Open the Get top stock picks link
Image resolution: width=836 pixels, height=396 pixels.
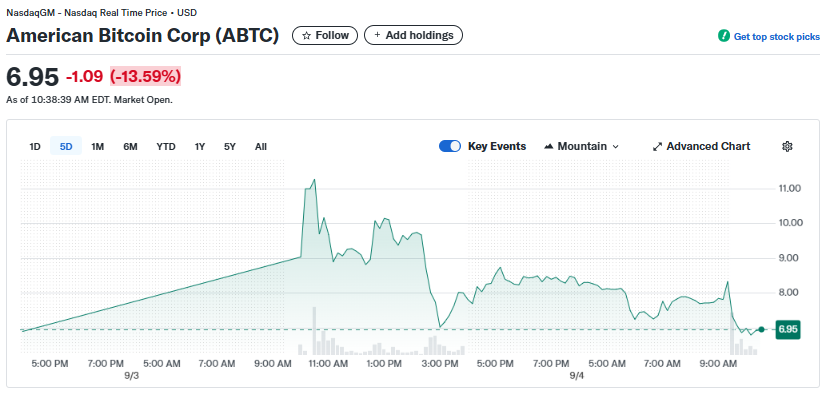point(777,37)
